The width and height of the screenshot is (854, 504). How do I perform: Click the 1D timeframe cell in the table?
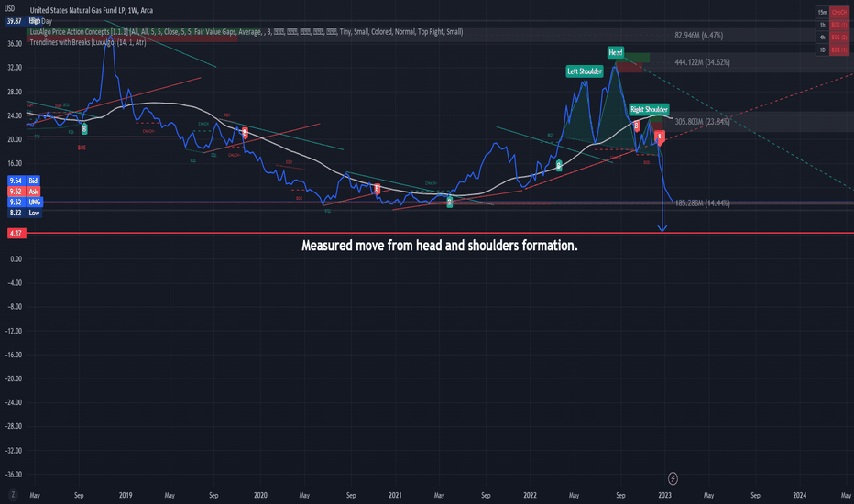[822, 50]
